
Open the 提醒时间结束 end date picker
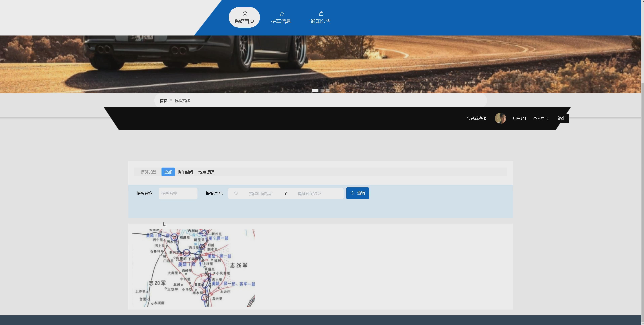pos(309,194)
